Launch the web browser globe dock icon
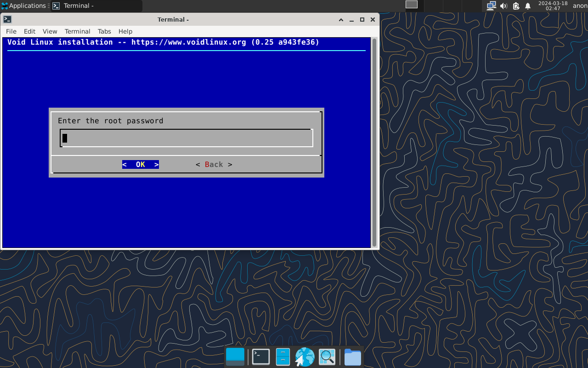 (x=305, y=357)
